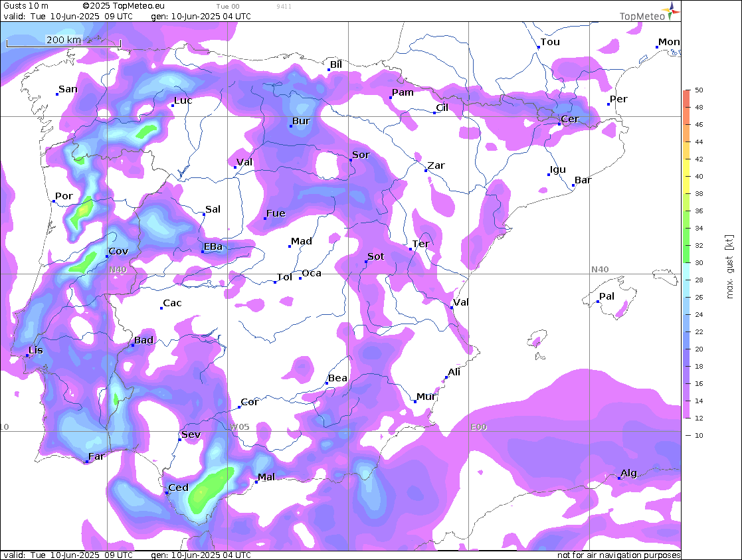Click the 'Mal' city label
742x560 pixels.
[266, 477]
